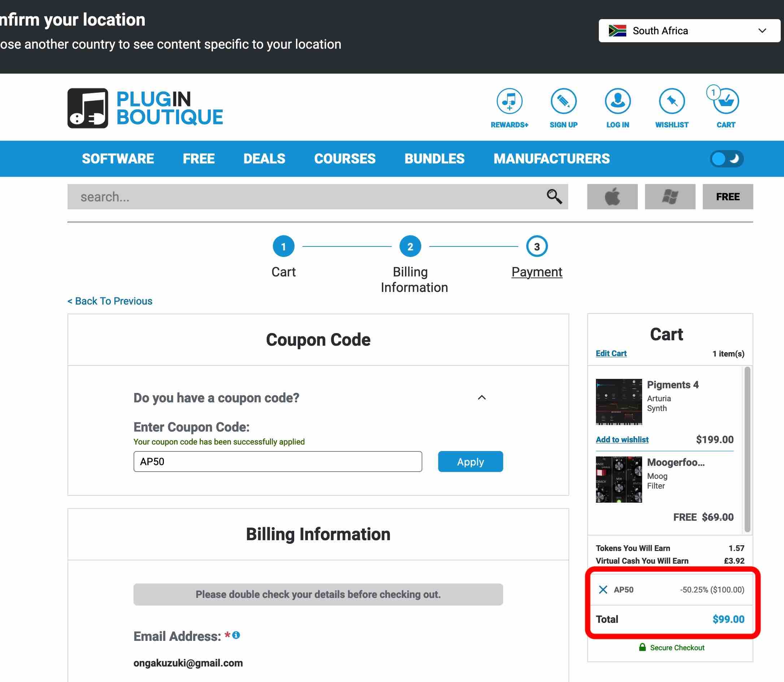Collapse the coupon code section chevron

481,398
